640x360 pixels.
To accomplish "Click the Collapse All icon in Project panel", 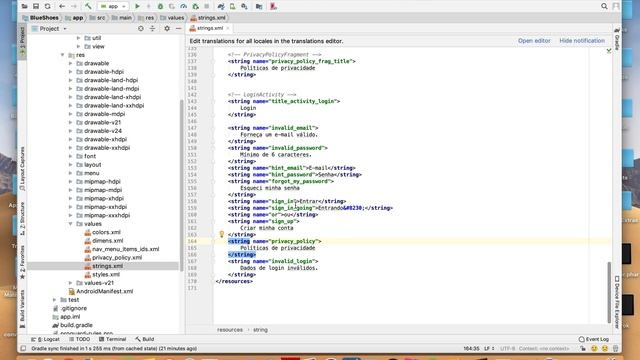I will pos(152,29).
